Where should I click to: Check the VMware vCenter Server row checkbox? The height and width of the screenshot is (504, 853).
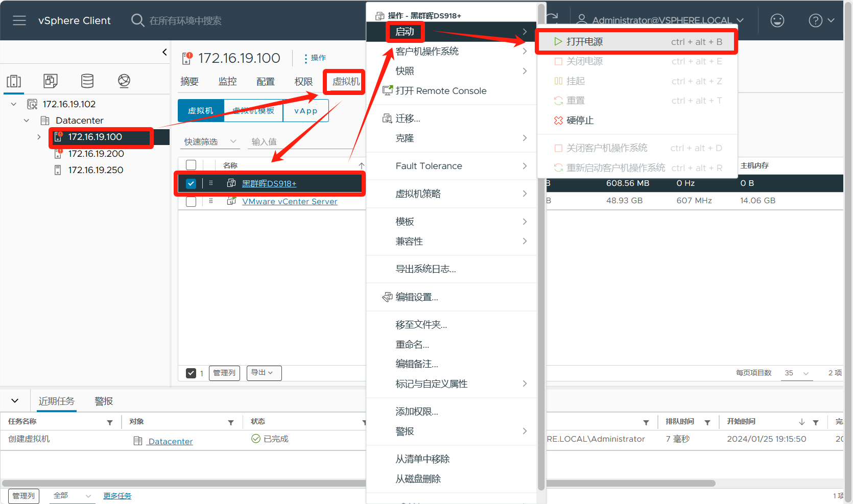pyautogui.click(x=191, y=202)
